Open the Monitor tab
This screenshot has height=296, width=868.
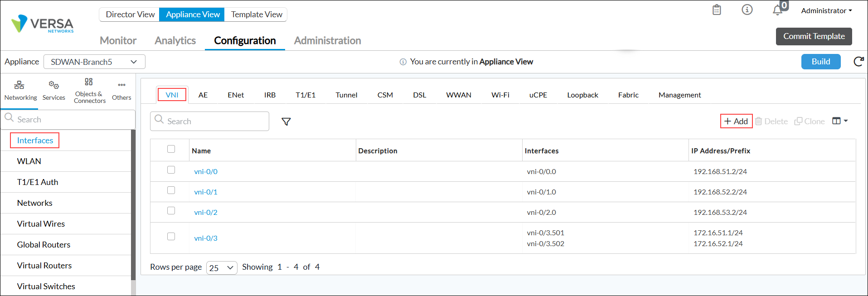point(118,41)
